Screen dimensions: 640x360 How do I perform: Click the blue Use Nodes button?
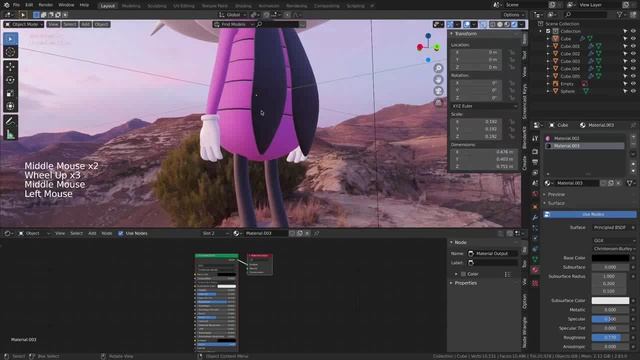point(589,214)
